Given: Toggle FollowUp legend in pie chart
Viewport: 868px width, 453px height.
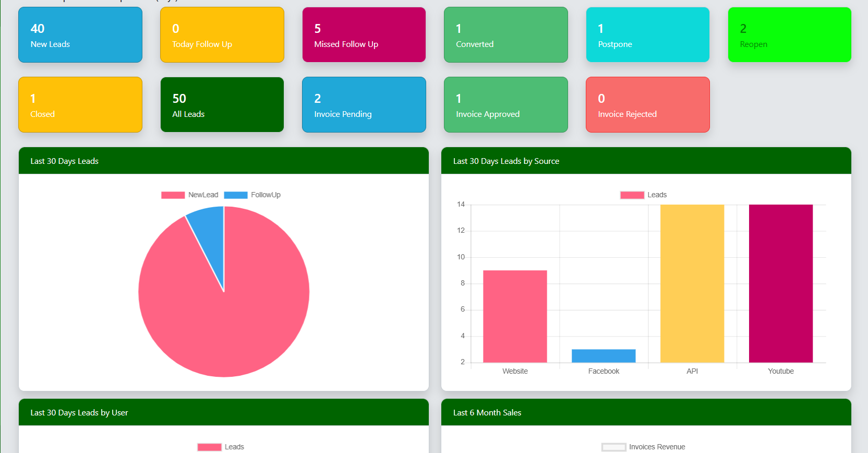Looking at the screenshot, I should click(x=252, y=195).
